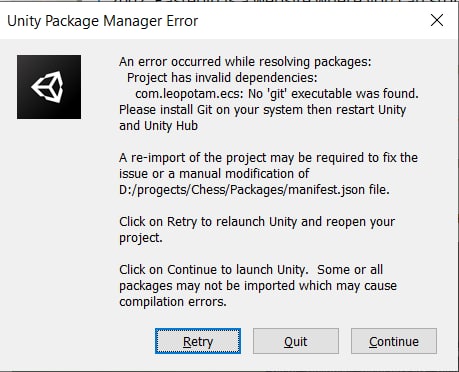Choose Quit to exit Unity
The width and height of the screenshot is (459, 372).
296,341
